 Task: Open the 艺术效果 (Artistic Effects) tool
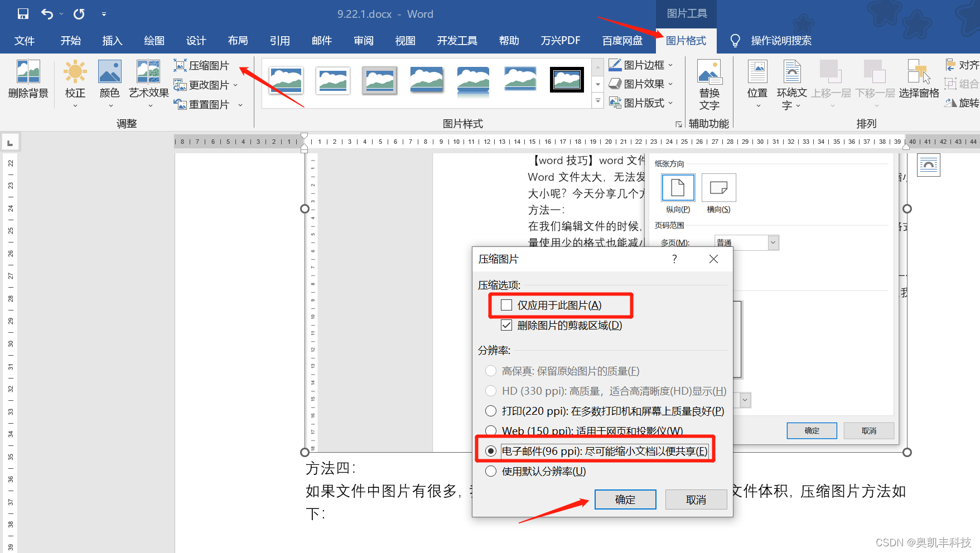pyautogui.click(x=148, y=83)
